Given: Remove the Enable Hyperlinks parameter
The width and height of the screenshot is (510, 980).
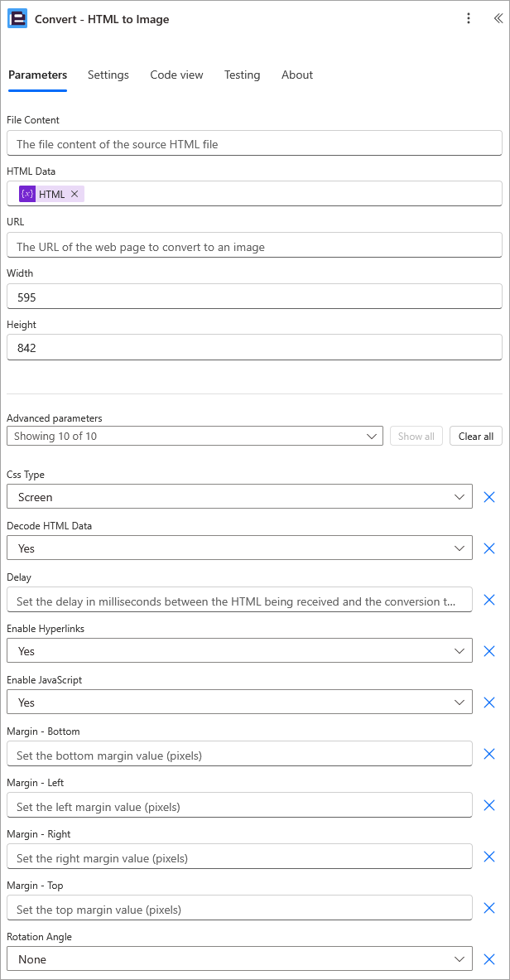Looking at the screenshot, I should pos(489,651).
